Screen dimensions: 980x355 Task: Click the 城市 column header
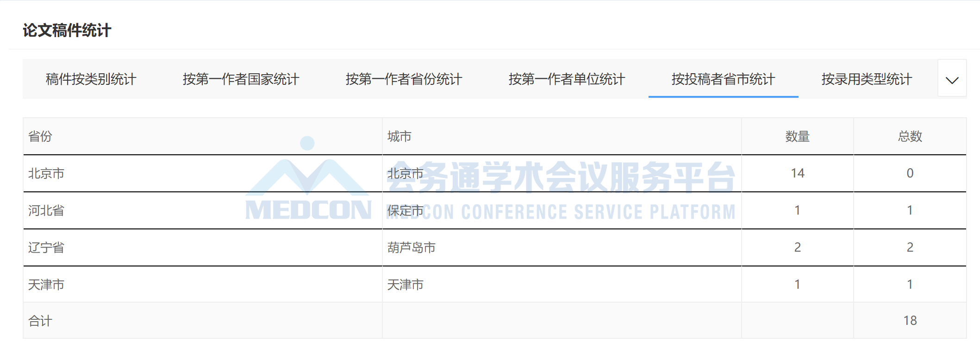(x=562, y=136)
